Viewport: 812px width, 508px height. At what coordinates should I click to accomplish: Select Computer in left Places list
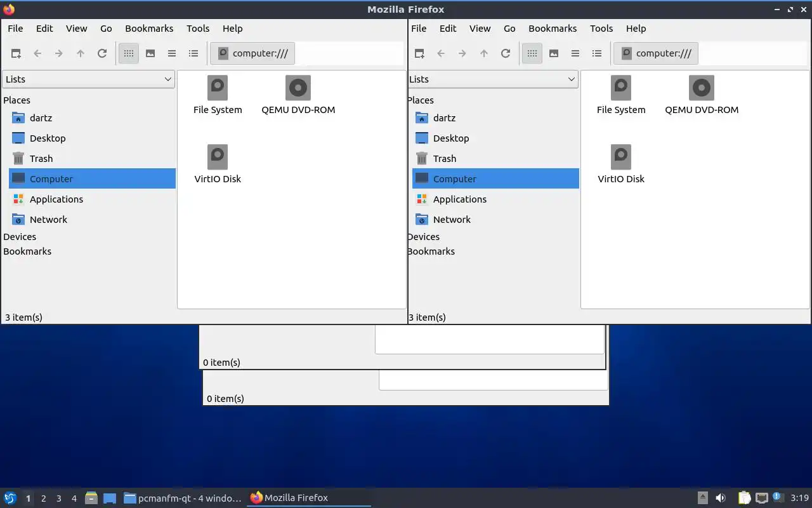tap(92, 179)
